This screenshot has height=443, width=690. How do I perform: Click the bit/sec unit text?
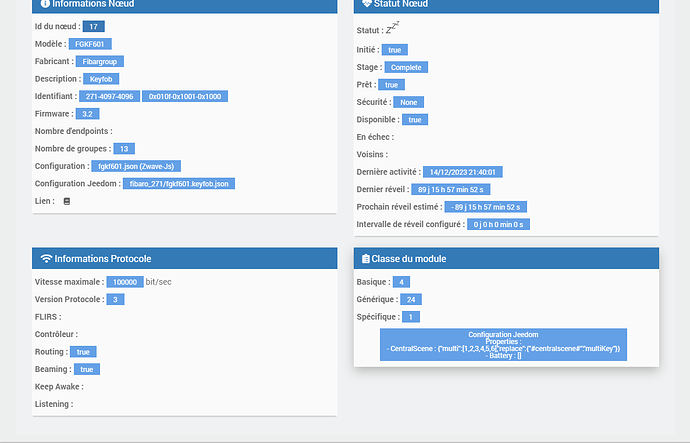click(158, 282)
